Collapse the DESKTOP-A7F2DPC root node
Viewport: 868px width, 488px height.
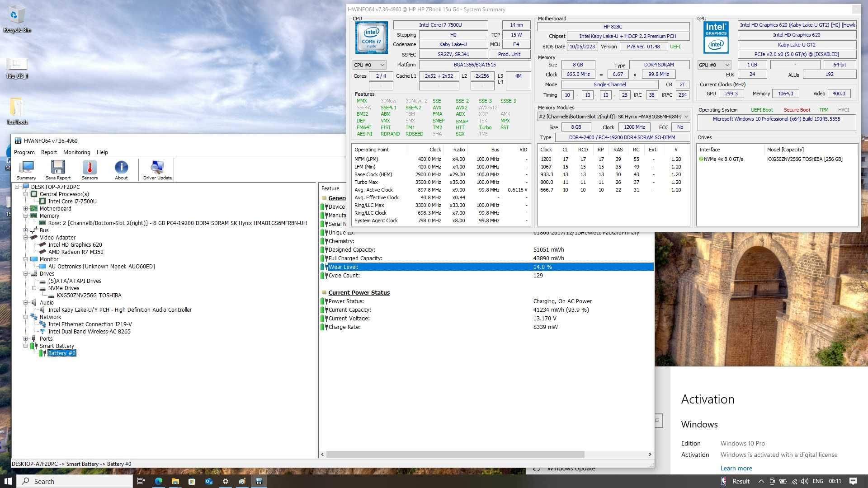17,187
